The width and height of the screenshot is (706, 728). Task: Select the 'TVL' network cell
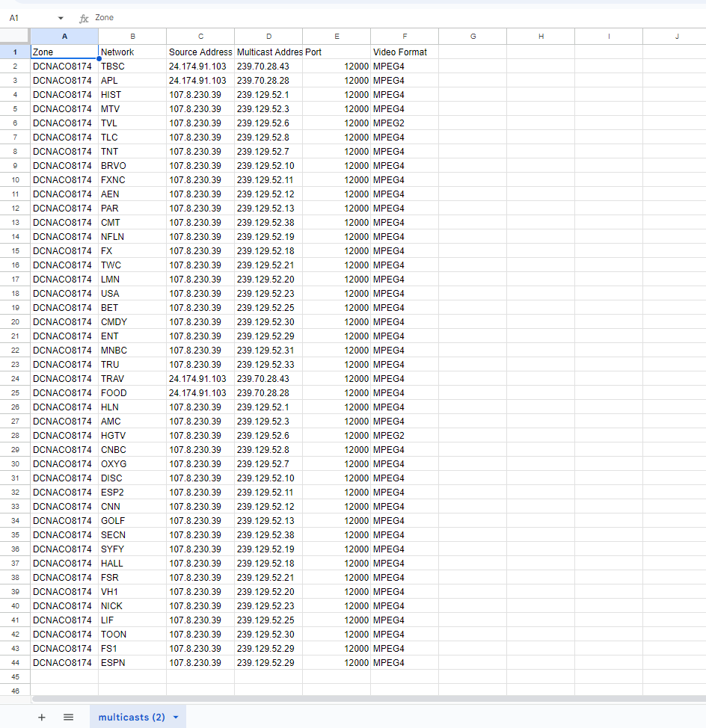(132, 123)
